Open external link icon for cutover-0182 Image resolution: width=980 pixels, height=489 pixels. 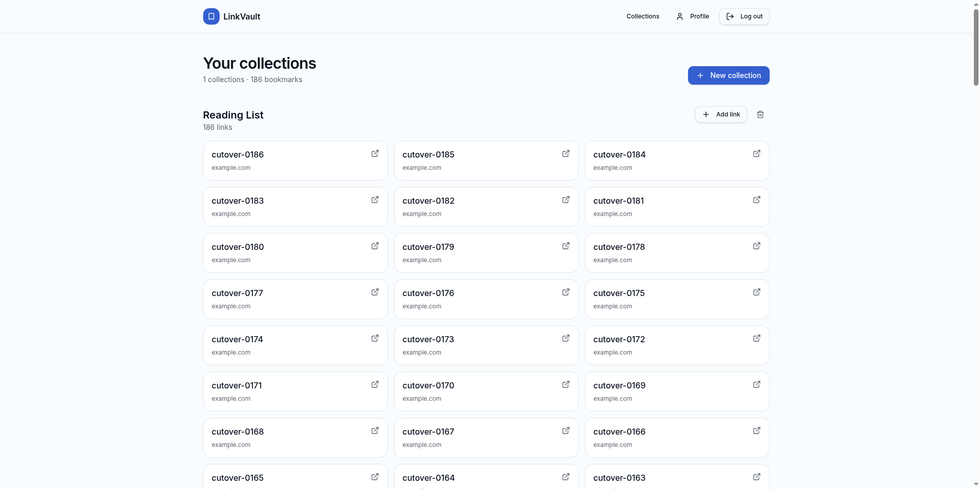coord(566,200)
